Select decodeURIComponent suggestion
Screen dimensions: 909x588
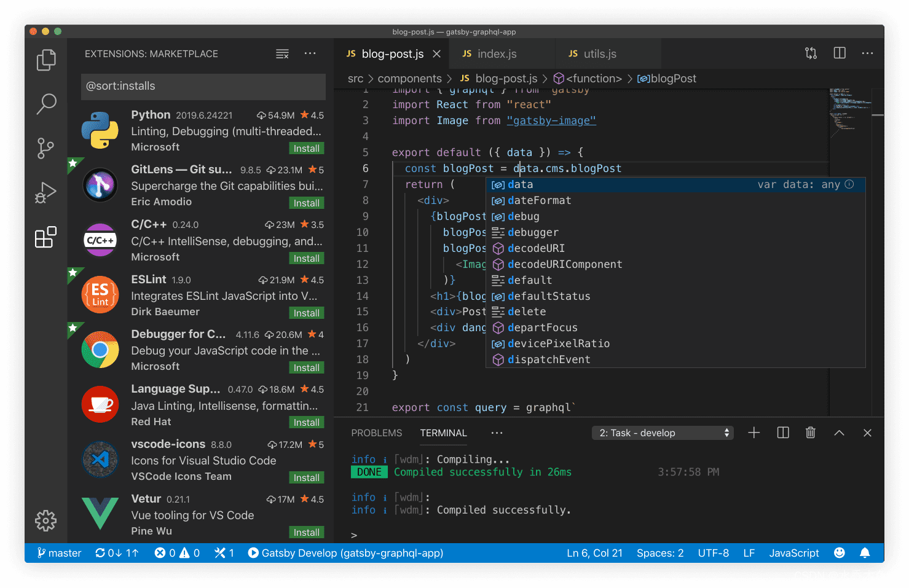pos(675,264)
